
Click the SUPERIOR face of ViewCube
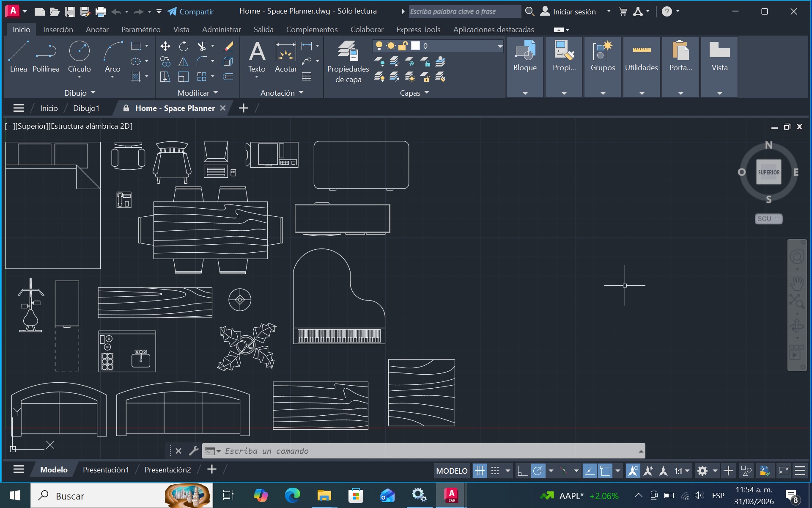coord(768,172)
